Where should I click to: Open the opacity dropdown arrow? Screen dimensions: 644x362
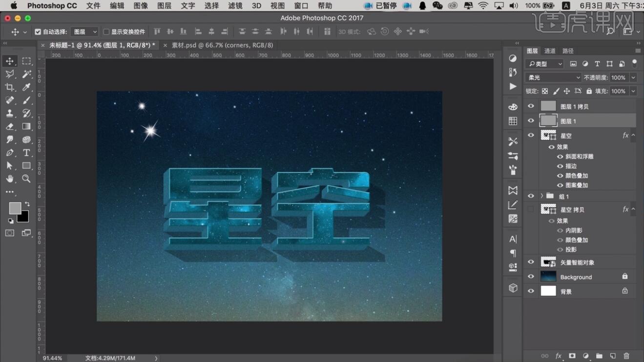[633, 78]
